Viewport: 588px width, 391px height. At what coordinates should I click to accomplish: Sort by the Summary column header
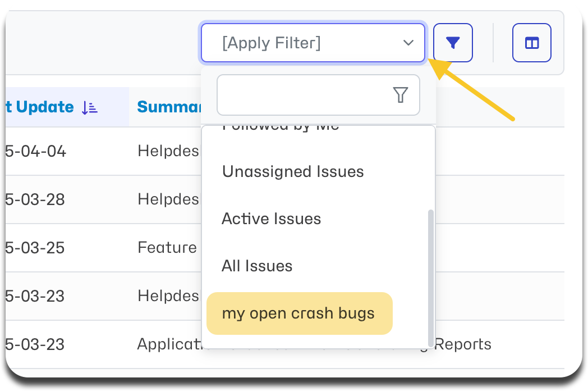[x=169, y=107]
